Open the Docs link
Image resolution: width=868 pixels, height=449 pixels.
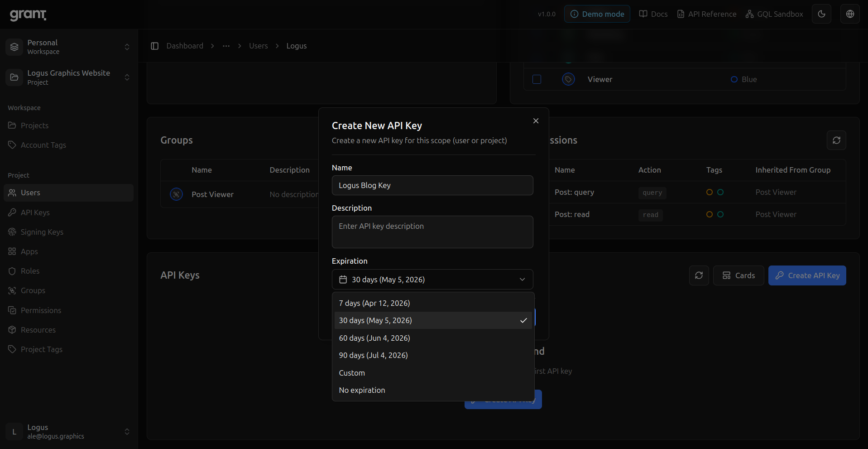(x=653, y=14)
